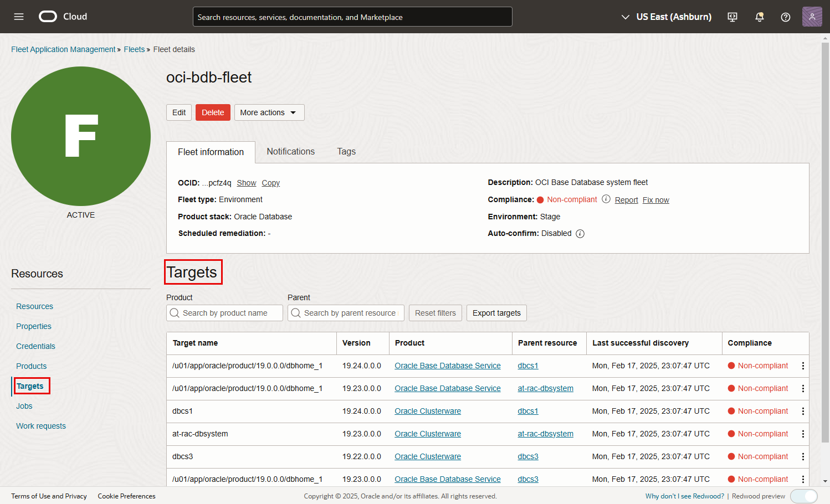This screenshot has width=830, height=504.
Task: Open the user profile avatar menu
Action: [812, 17]
